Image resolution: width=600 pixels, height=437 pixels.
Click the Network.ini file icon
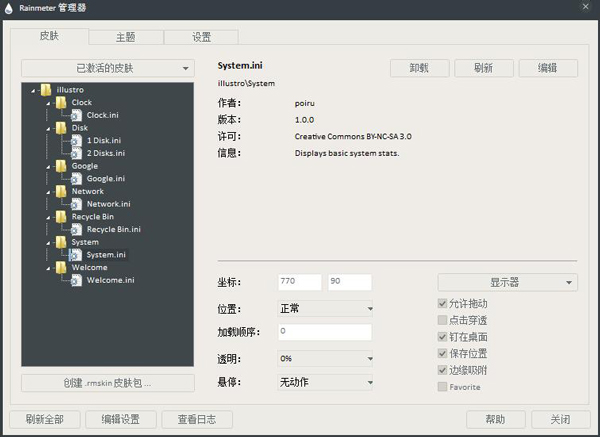pyautogui.click(x=76, y=204)
